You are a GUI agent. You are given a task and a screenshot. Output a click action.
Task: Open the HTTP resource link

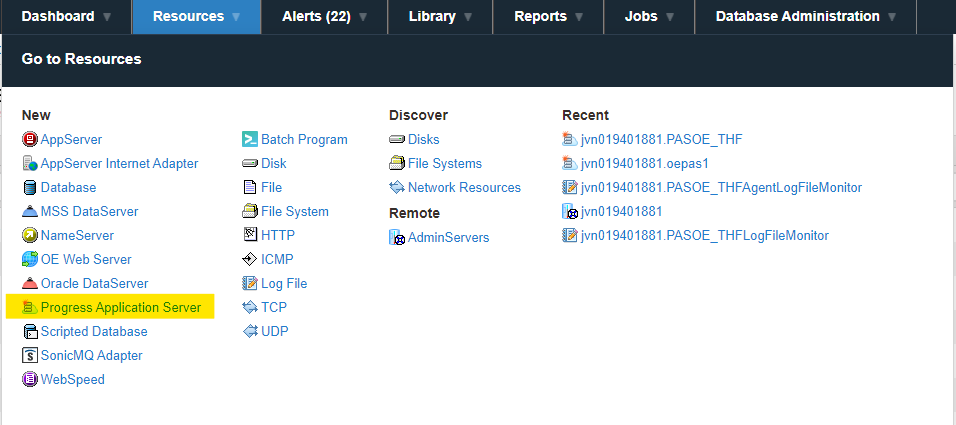tap(278, 235)
